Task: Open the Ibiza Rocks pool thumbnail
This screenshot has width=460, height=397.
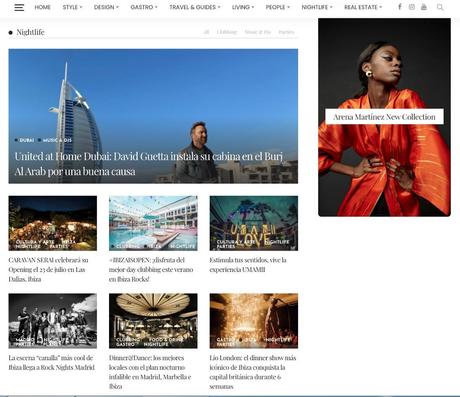Action: click(x=153, y=223)
